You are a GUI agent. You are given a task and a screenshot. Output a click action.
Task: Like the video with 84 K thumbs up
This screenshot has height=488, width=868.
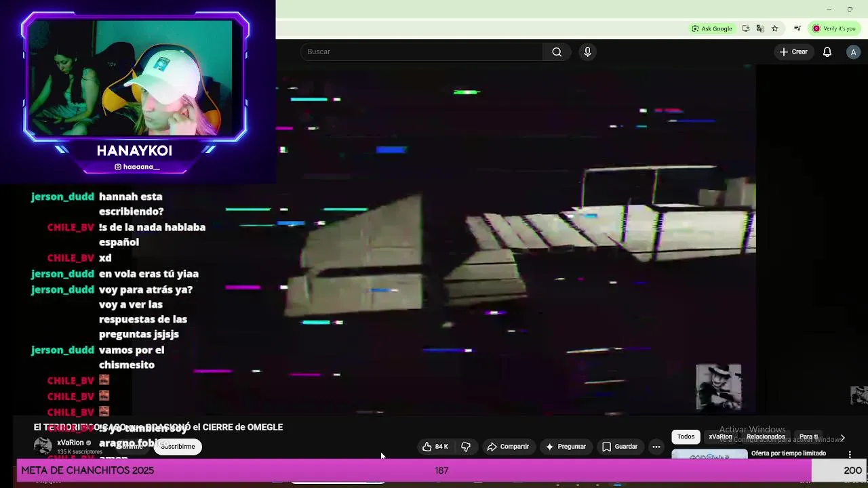point(435,447)
